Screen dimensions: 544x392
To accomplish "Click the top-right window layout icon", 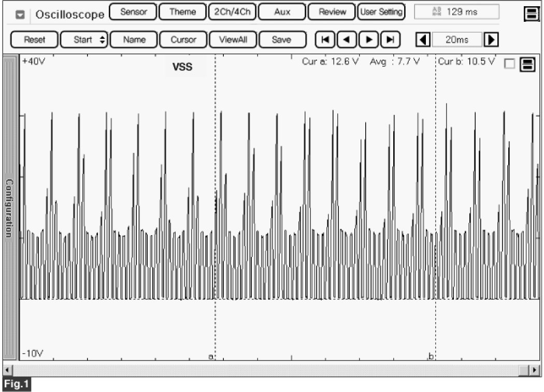I will point(531,14).
